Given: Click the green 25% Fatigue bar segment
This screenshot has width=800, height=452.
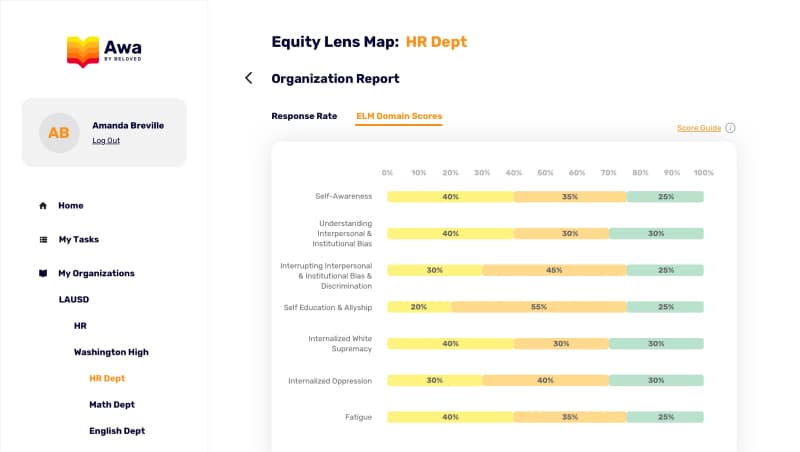Looking at the screenshot, I should (665, 417).
